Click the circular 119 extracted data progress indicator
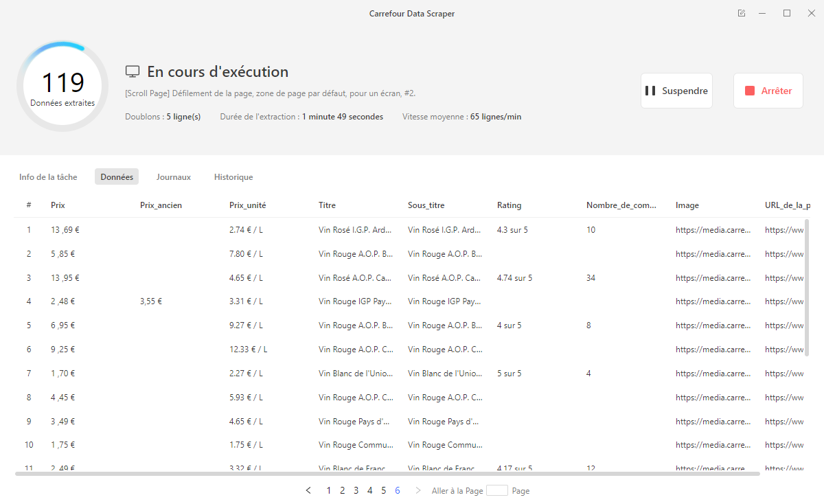The width and height of the screenshot is (824, 504). [62, 87]
